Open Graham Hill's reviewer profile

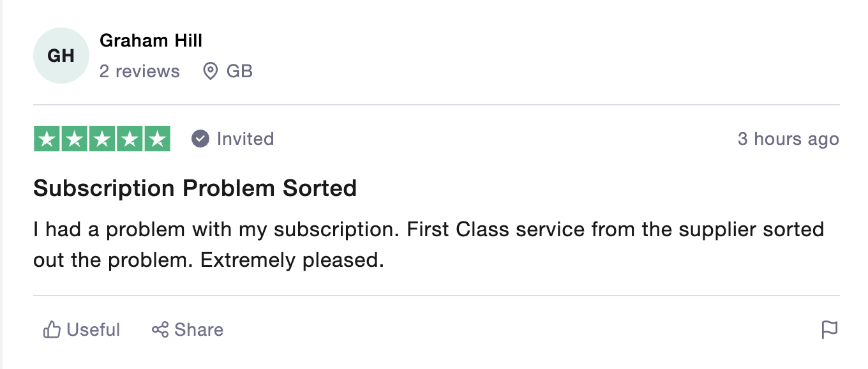(151, 41)
